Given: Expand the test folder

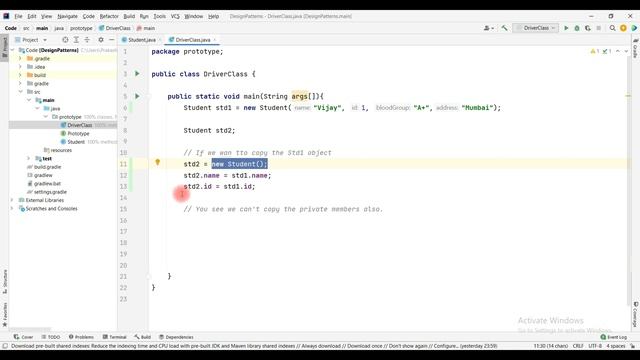Looking at the screenshot, I should (x=29, y=158).
